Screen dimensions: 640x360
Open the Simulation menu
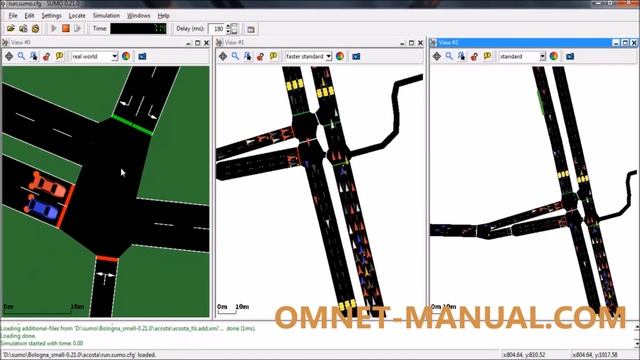(106, 16)
